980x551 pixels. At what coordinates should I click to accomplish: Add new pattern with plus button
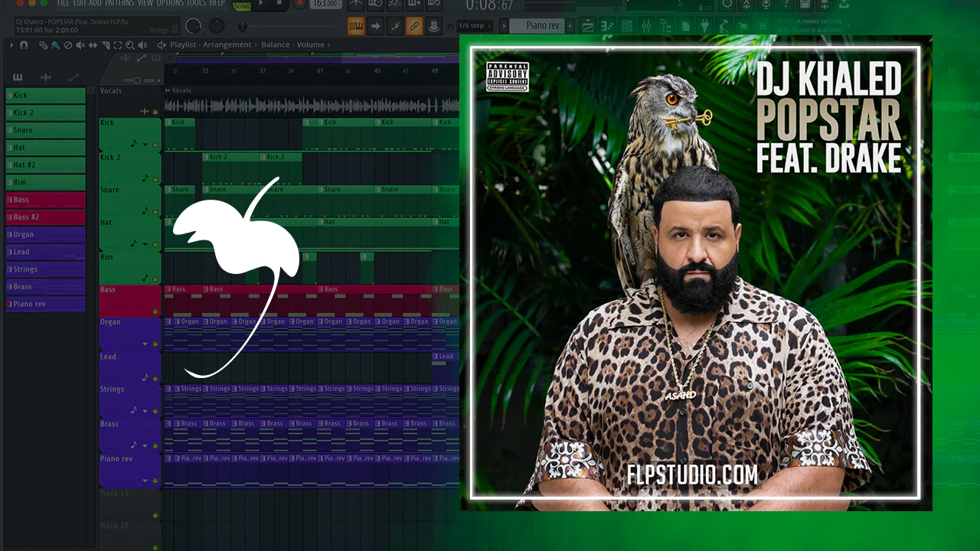tap(569, 25)
